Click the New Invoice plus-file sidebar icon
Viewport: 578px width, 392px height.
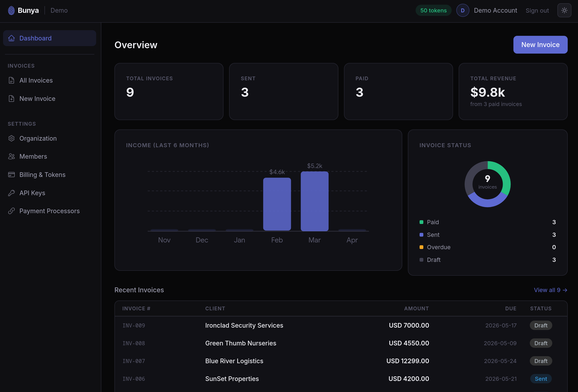click(x=11, y=99)
